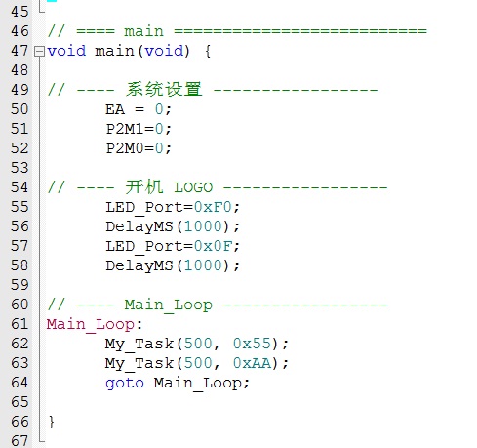The image size is (477, 448).
Task: Click 'LED_Port=0xF0;' statement
Action: [173, 207]
